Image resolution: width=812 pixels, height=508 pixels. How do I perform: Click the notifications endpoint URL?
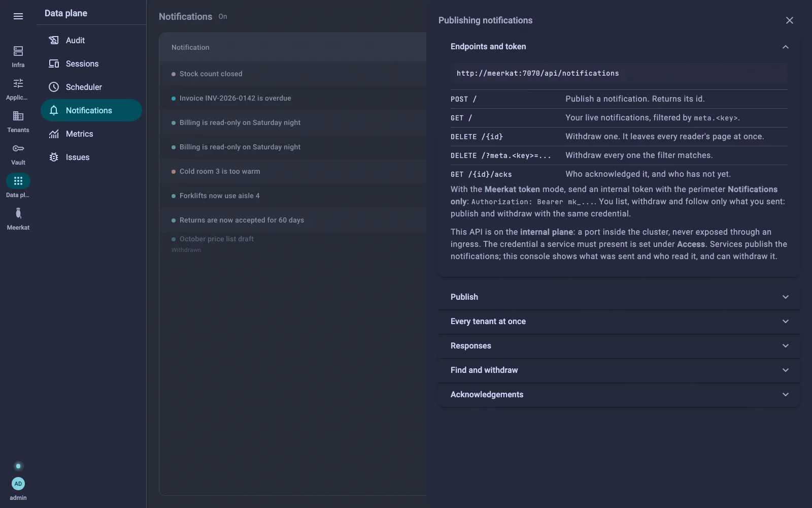coord(537,73)
